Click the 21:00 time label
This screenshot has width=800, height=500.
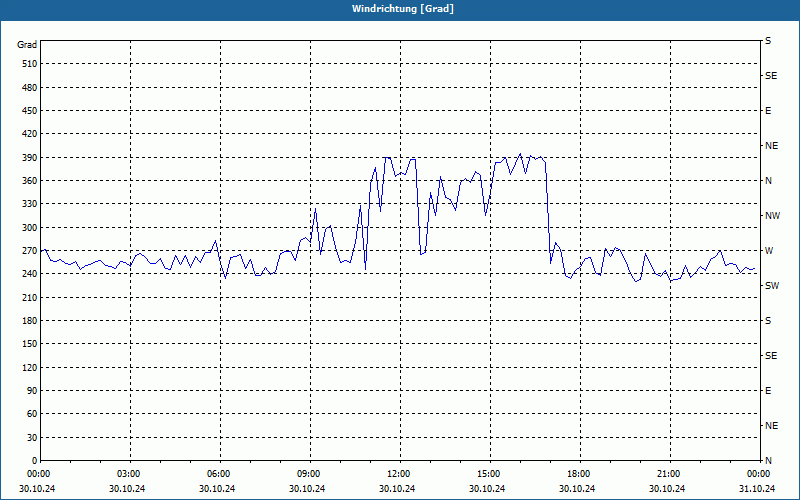click(x=668, y=474)
